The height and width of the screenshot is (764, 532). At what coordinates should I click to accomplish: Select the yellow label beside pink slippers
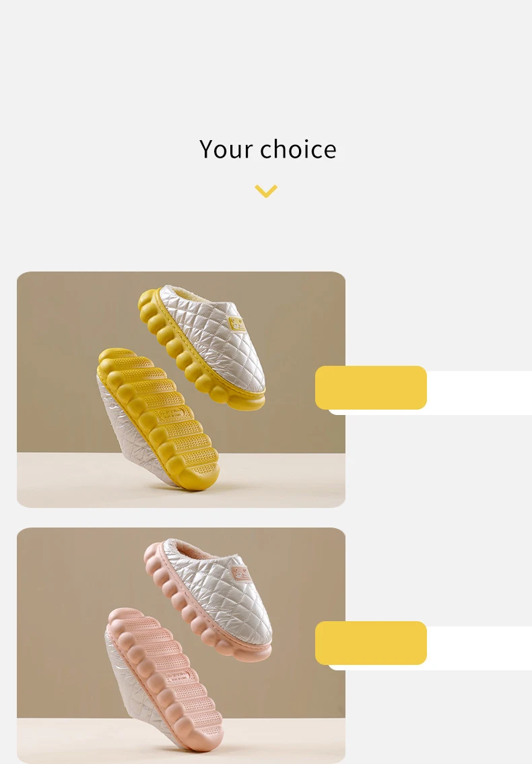point(371,643)
